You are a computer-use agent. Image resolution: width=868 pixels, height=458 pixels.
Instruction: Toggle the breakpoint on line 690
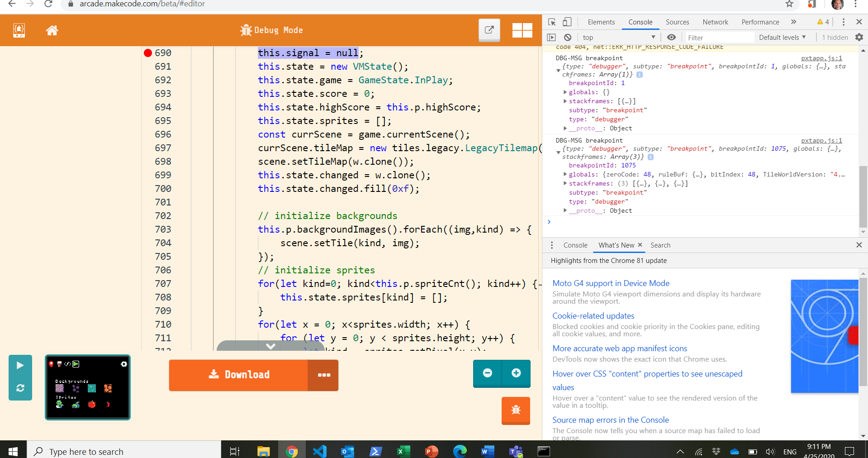click(147, 53)
